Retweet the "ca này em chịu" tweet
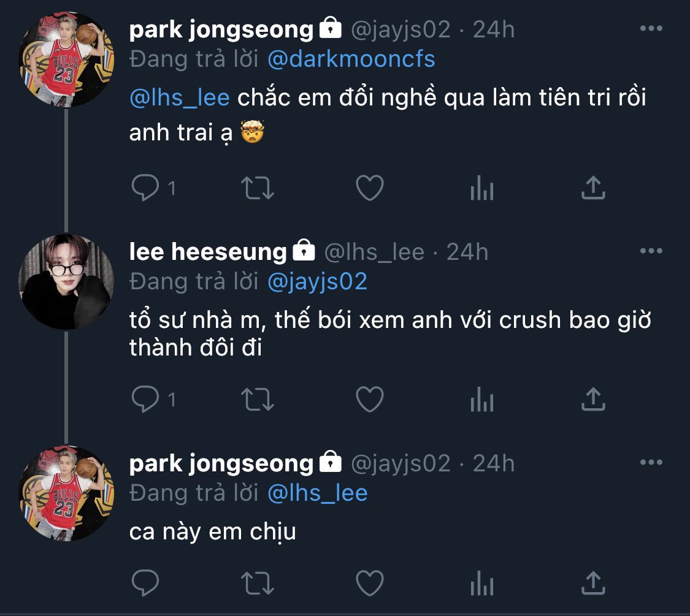Image resolution: width=690 pixels, height=616 pixels. (x=258, y=582)
